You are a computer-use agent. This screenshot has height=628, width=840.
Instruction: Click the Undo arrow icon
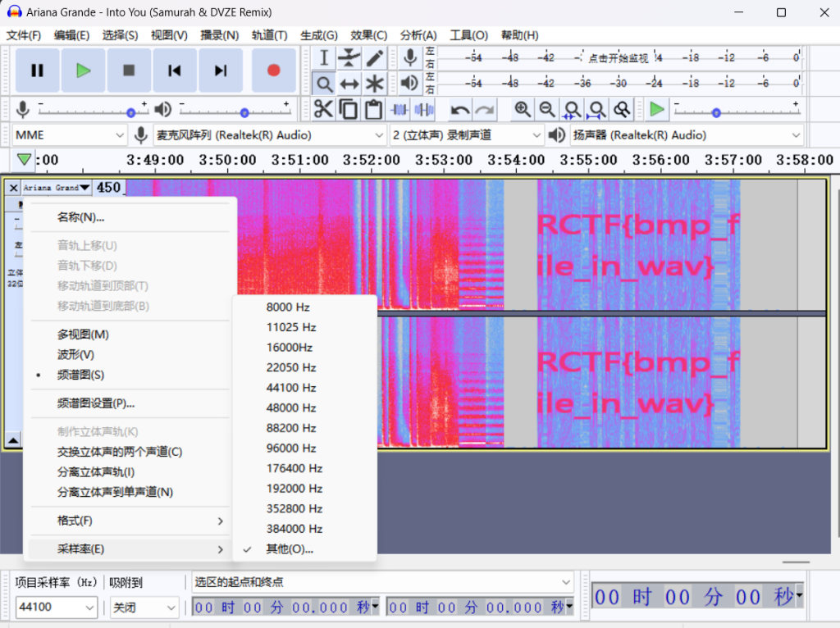(x=460, y=109)
